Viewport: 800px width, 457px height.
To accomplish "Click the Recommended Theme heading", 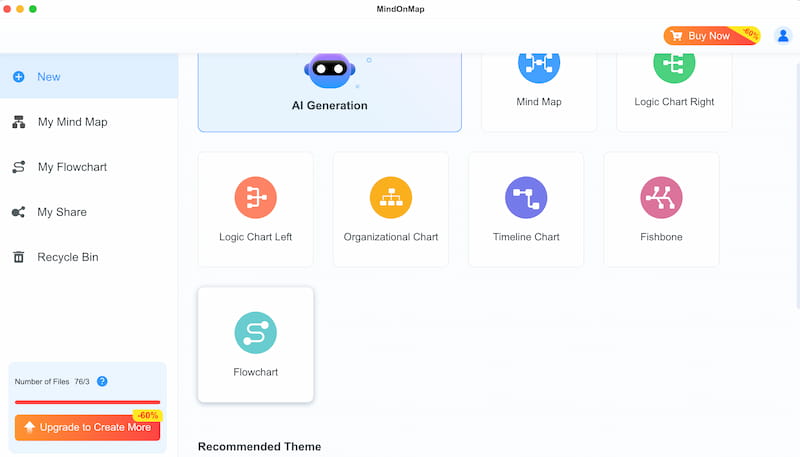I will (259, 446).
